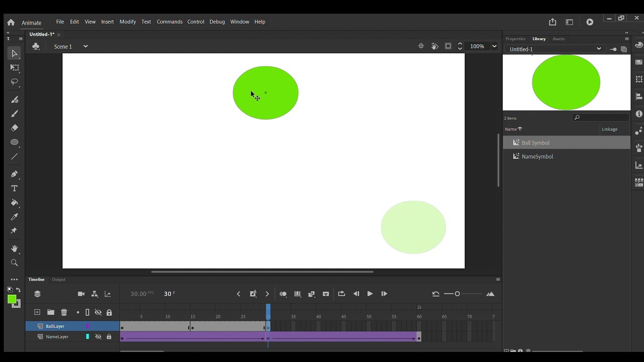644x362 pixels.
Task: Open the workspace switcher icon
Action: coord(570,22)
